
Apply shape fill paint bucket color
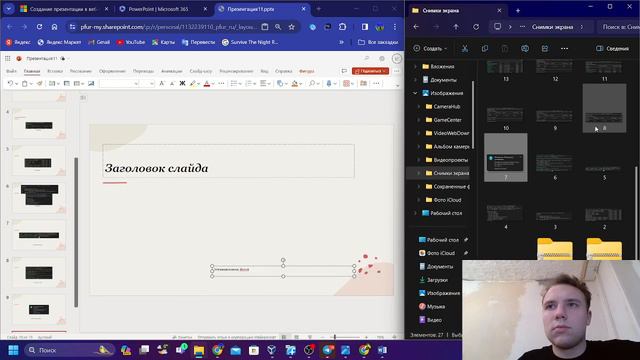click(x=294, y=83)
